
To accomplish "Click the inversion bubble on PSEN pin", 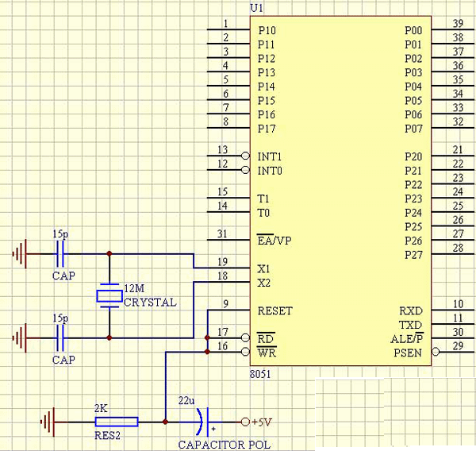I will 436,352.
